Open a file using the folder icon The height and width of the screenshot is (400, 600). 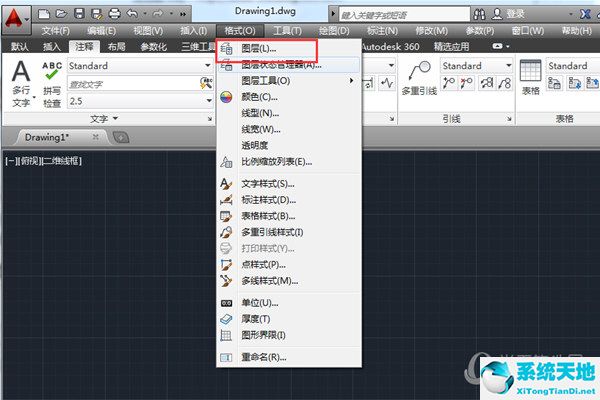(61, 15)
